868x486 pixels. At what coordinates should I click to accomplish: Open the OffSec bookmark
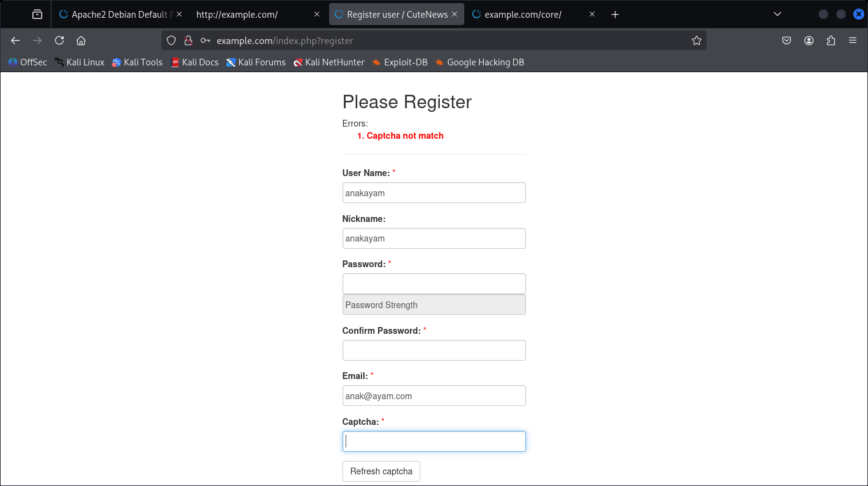point(28,62)
